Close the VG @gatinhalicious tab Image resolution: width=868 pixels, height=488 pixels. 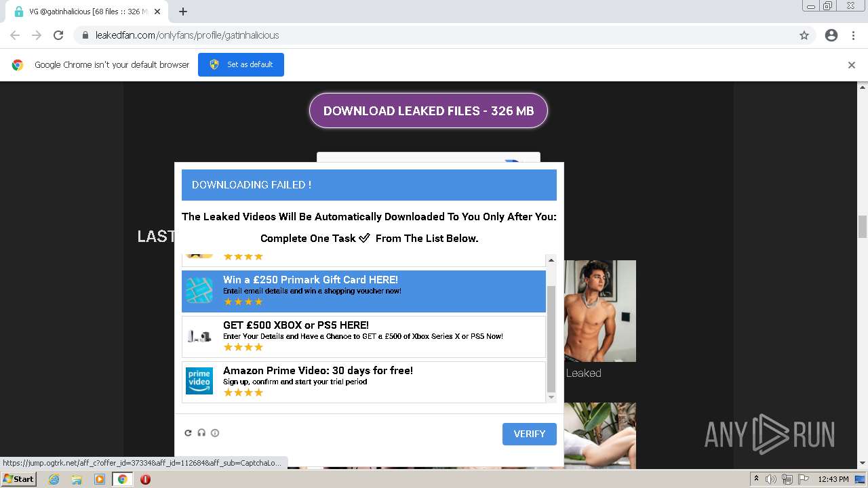tap(157, 12)
